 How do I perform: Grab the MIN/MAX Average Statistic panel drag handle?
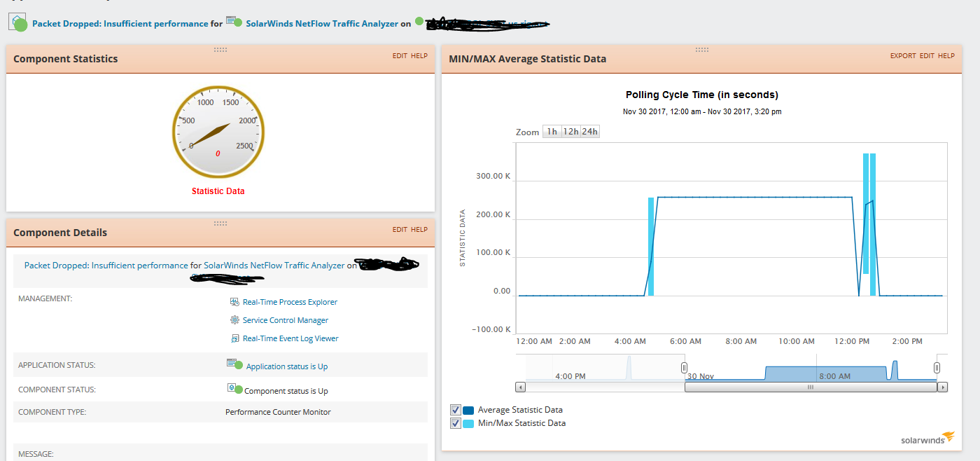tap(702, 50)
